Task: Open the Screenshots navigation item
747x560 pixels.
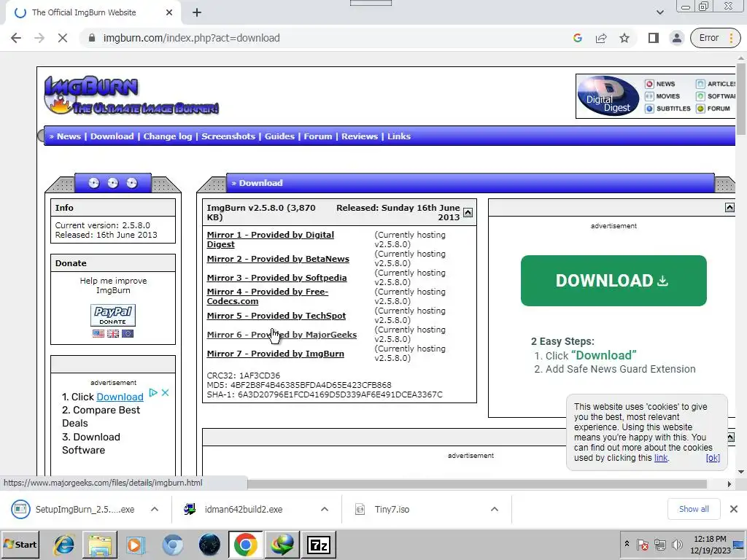Action: 228,136
